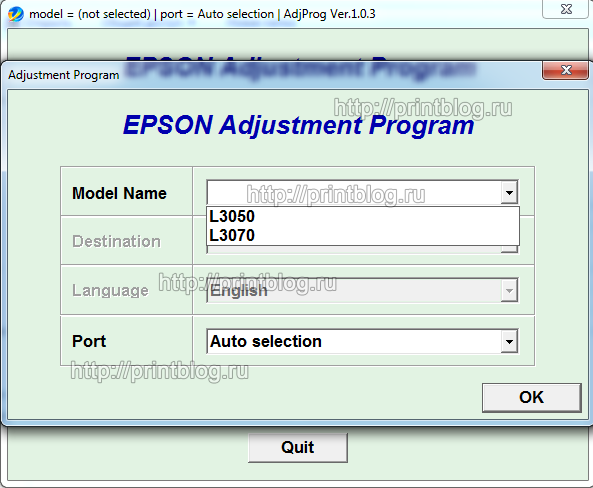Click the Adjustment Program dialog title bar
Viewport: 593px width, 488px height.
point(272,75)
